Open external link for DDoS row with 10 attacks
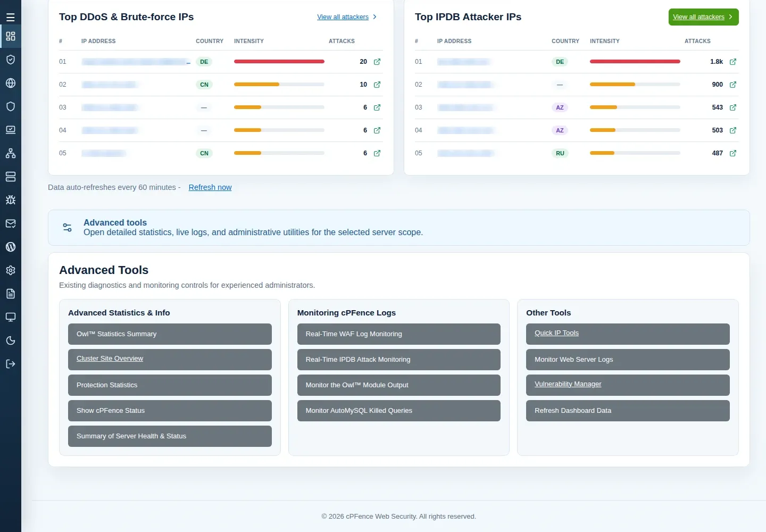The width and height of the screenshot is (766, 532). [x=377, y=85]
